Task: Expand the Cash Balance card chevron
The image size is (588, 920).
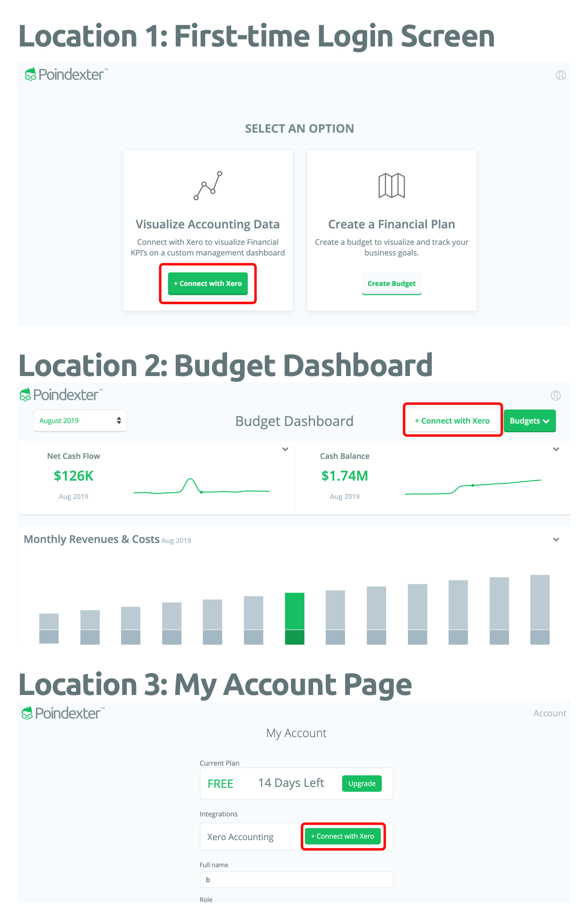Action: [556, 449]
